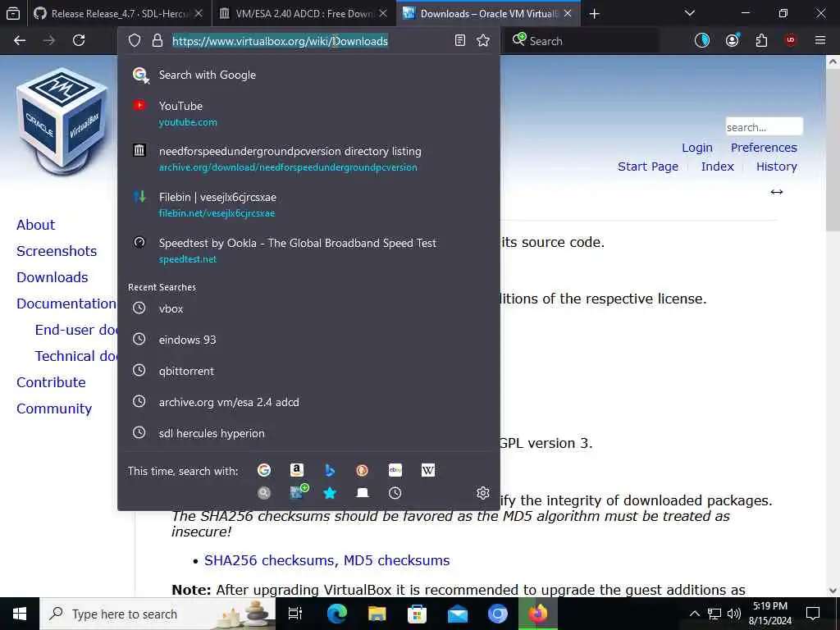Viewport: 840px width, 630px height.
Task: Search this time in history (clock)
Action: click(x=395, y=493)
